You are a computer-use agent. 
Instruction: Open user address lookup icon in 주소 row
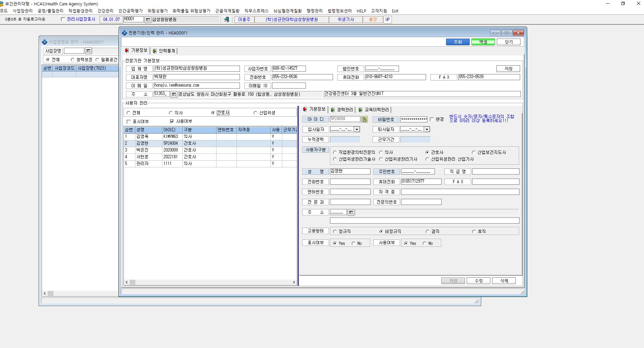pyautogui.click(x=351, y=212)
